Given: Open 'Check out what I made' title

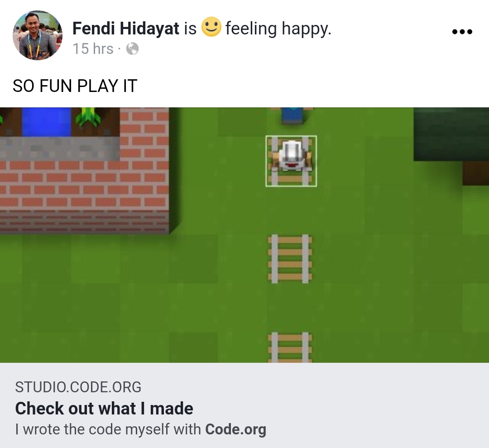Looking at the screenshot, I should pyautogui.click(x=104, y=409).
